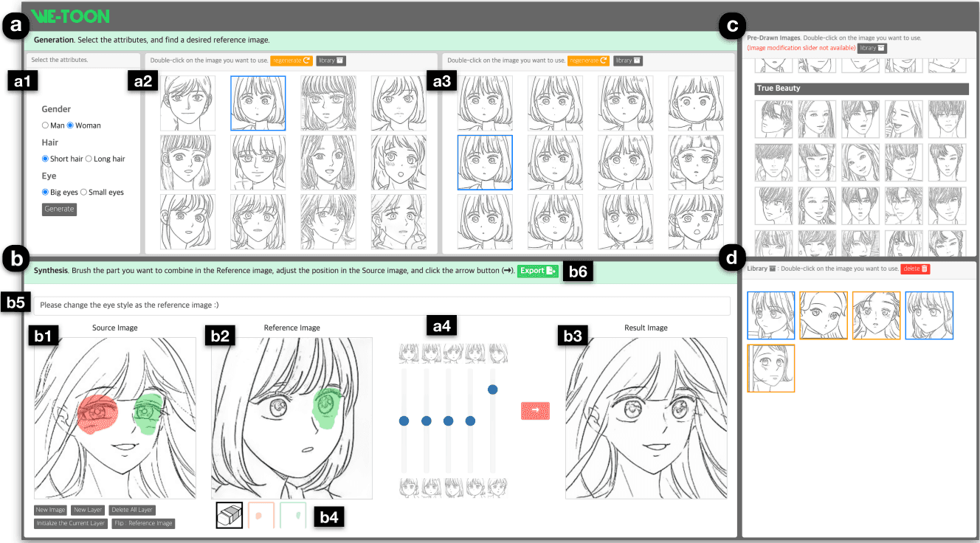Click Initialize the Current Layer button

(x=70, y=523)
